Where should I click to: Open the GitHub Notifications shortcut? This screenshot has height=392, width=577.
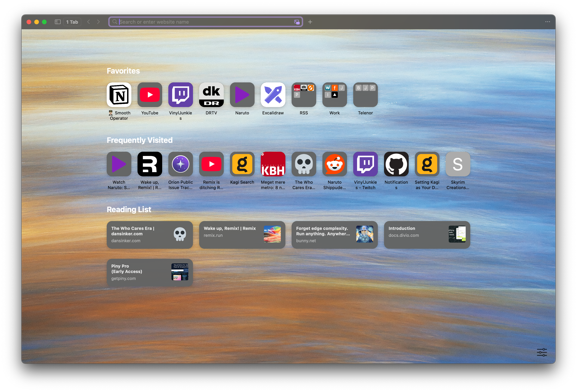(396, 164)
